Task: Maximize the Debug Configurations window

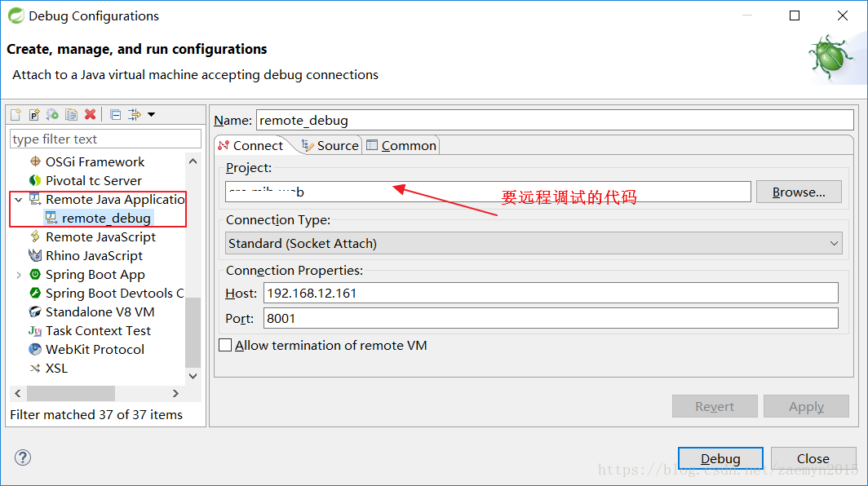Action: [x=795, y=15]
